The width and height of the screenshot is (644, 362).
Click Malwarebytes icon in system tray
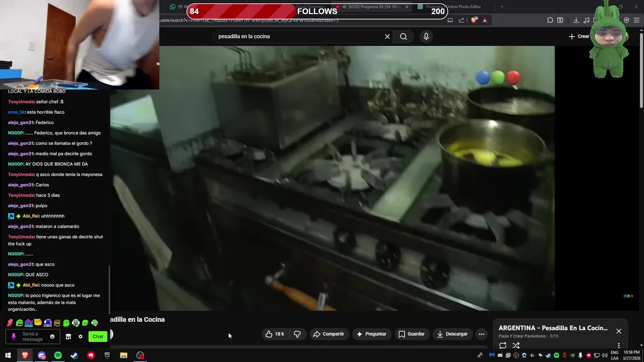click(492, 355)
